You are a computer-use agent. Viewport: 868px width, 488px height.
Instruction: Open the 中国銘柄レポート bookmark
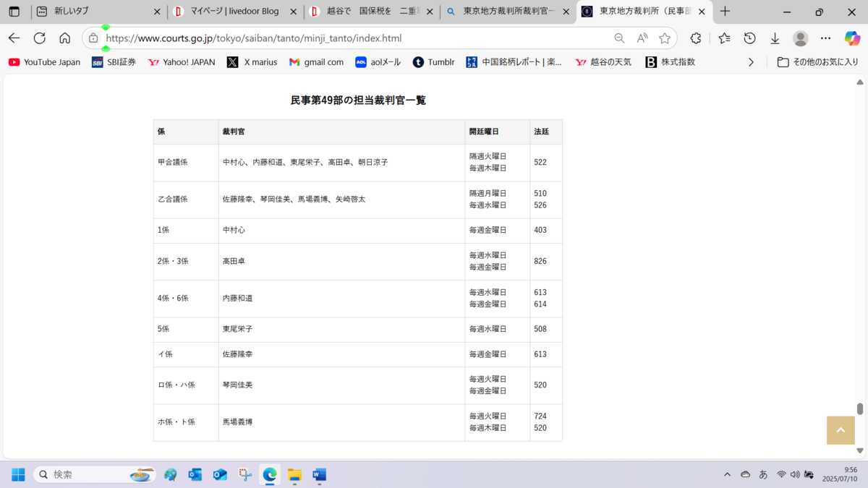[514, 62]
